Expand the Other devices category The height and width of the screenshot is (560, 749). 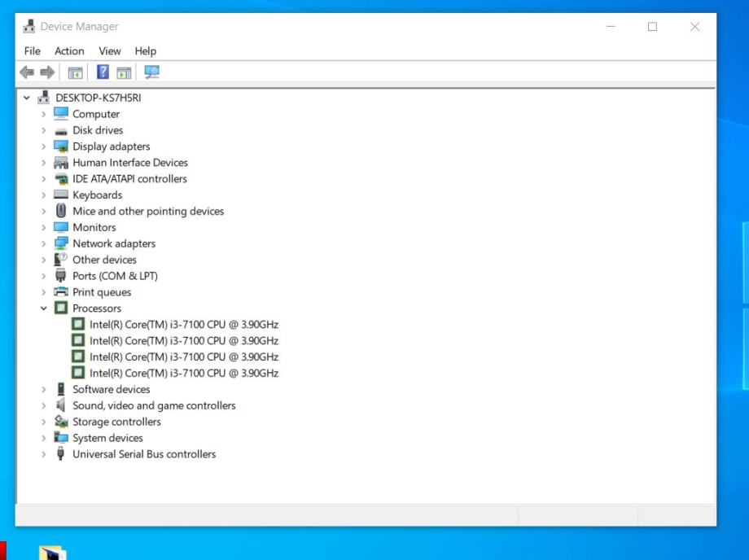[43, 260]
